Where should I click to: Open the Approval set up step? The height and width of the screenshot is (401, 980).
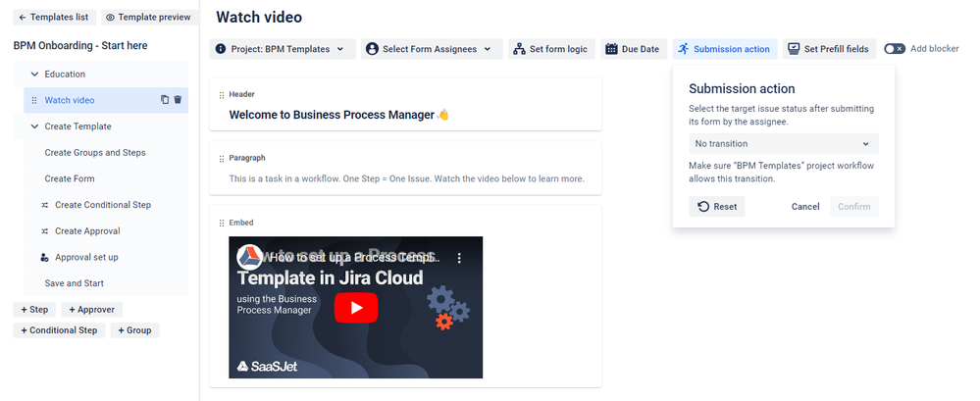(x=86, y=257)
